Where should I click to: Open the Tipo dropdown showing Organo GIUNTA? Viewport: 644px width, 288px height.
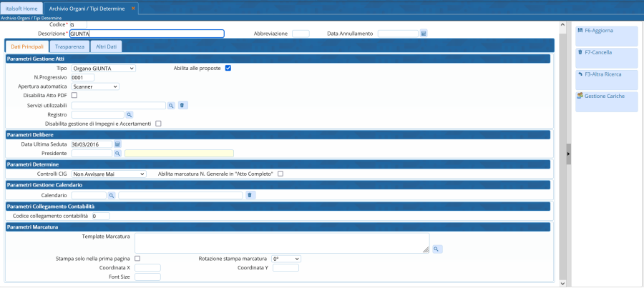coord(103,68)
